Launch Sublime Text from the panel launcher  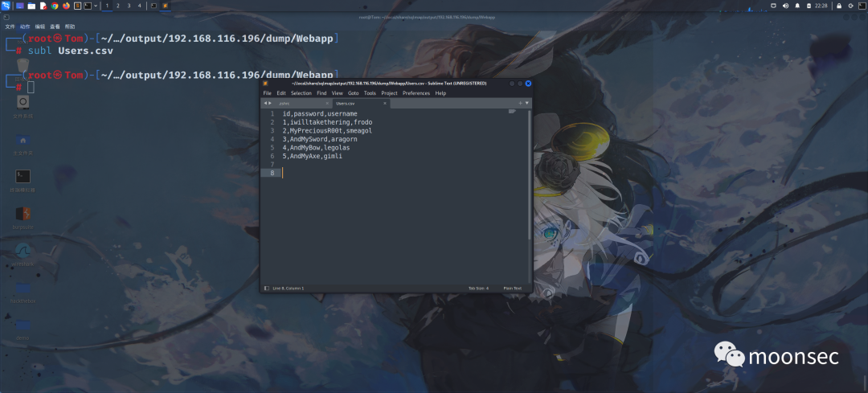(78, 6)
